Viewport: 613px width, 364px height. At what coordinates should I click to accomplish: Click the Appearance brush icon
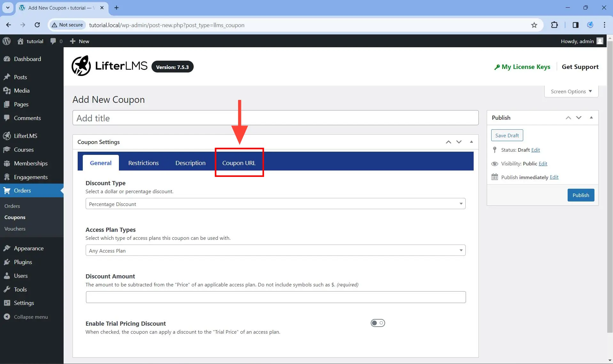click(7, 248)
